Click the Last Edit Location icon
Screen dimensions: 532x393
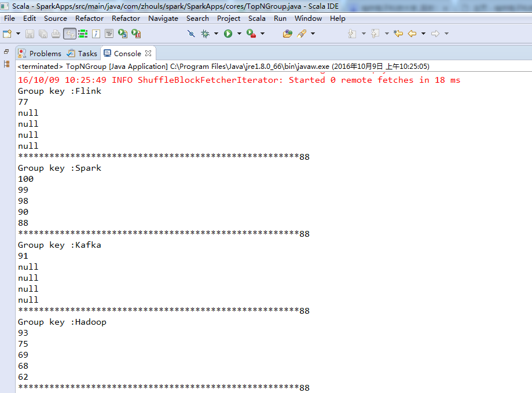[x=398, y=34]
